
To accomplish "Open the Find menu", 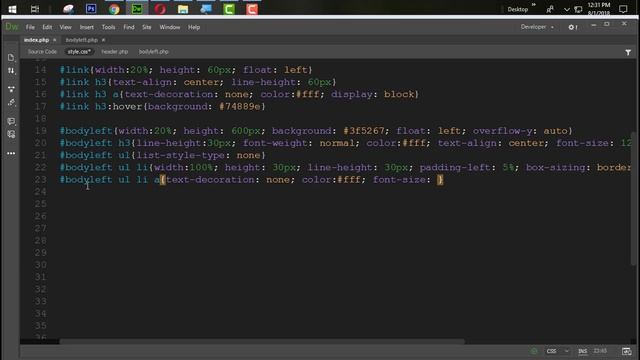I will 129,27.
